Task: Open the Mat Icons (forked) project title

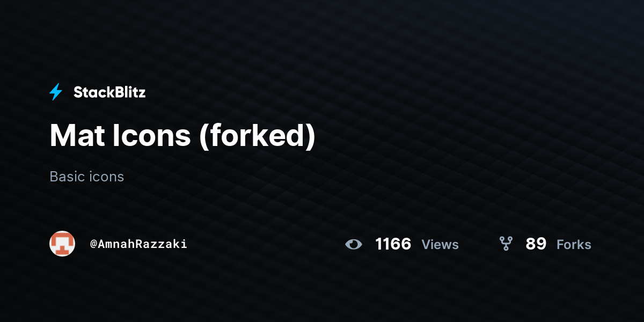Action: (182, 135)
